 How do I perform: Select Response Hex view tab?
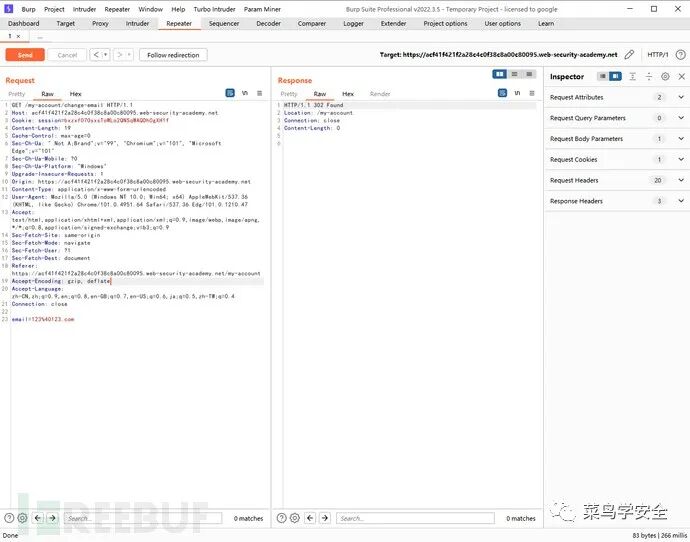(x=348, y=94)
